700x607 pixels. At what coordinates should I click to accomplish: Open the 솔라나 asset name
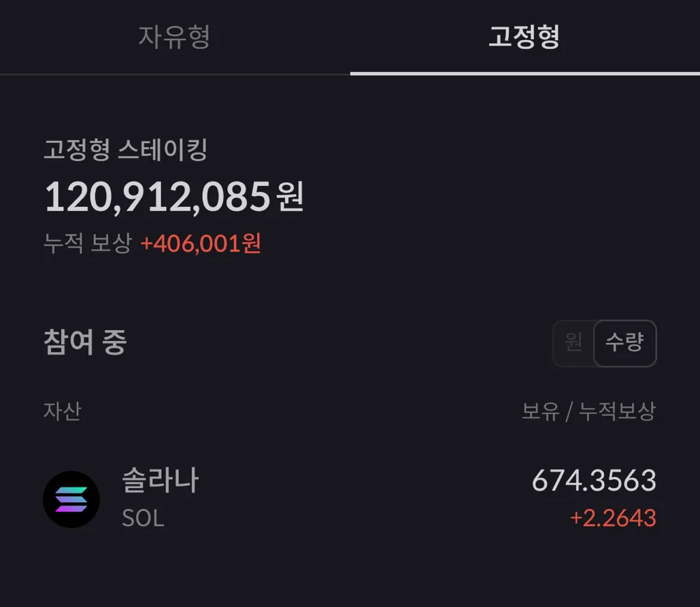[x=161, y=480]
